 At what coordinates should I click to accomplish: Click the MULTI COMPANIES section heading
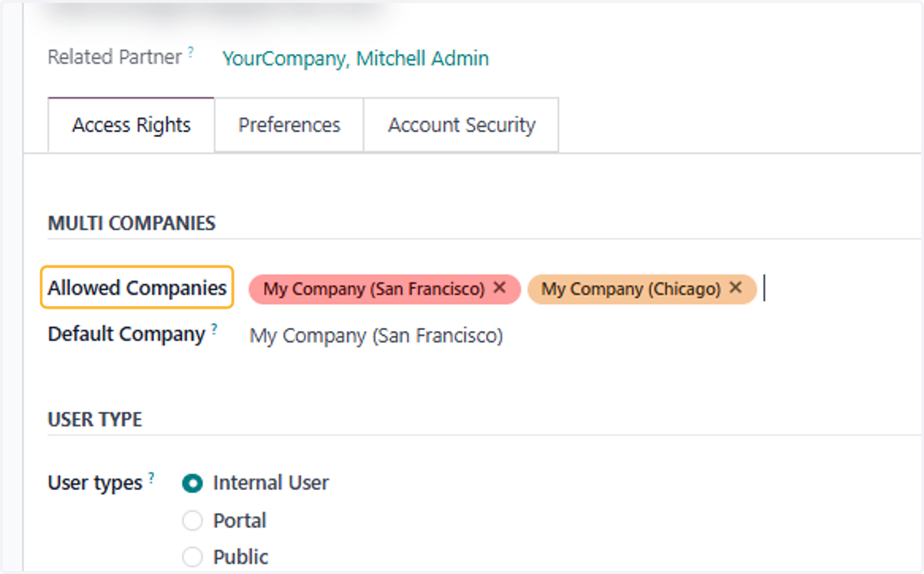132,224
